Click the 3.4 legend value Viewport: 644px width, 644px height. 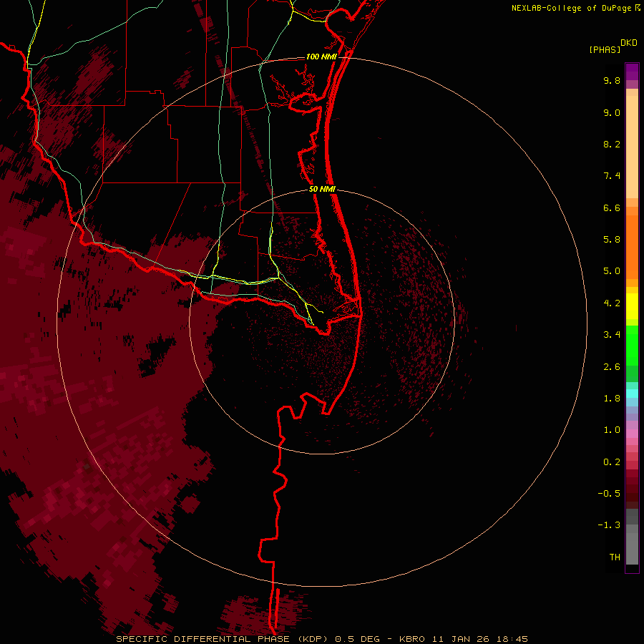612,335
